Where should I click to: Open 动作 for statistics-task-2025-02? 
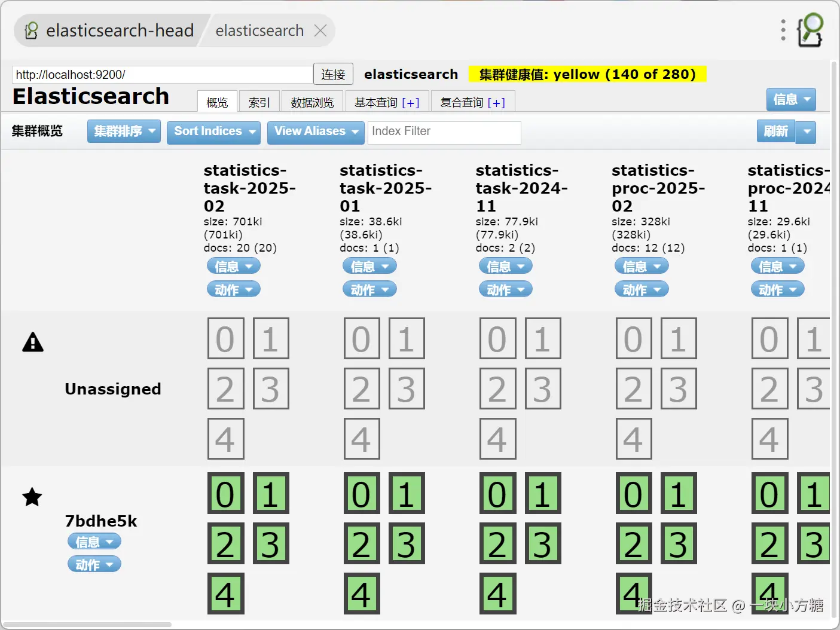(233, 289)
